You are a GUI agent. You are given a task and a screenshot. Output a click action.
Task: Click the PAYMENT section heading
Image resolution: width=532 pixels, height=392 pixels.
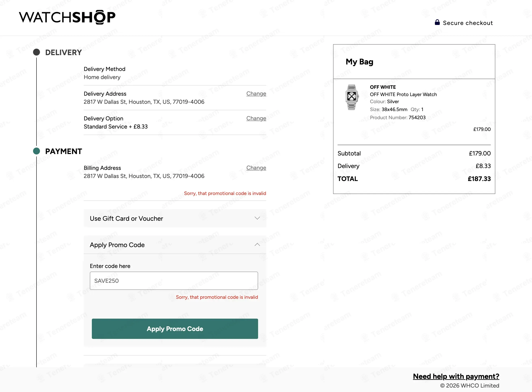(x=64, y=151)
